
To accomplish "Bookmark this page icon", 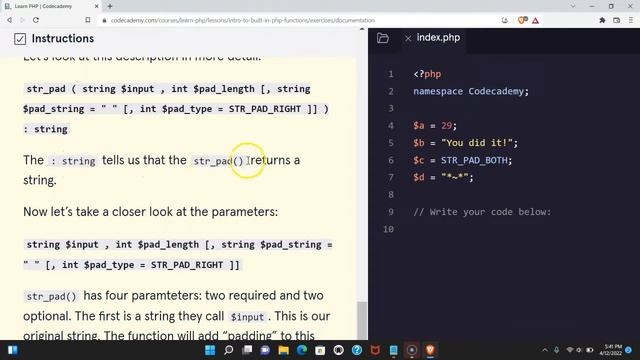I will [x=88, y=20].
